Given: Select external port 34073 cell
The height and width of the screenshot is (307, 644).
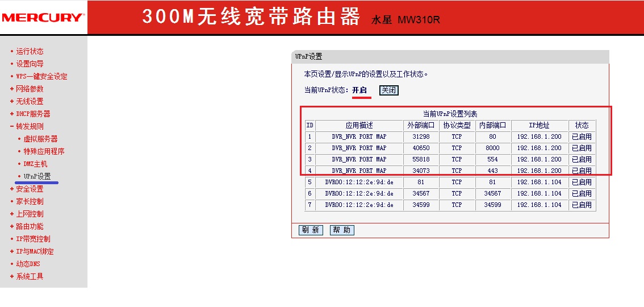Looking at the screenshot, I should click(x=421, y=171).
